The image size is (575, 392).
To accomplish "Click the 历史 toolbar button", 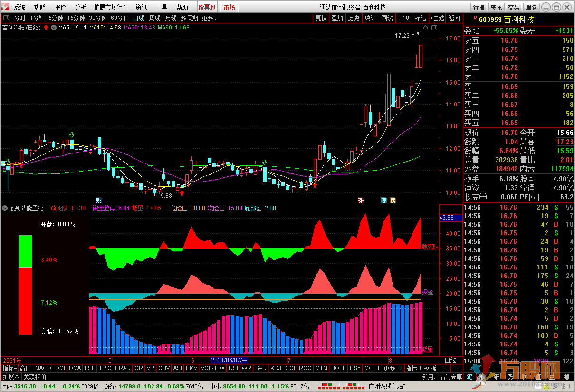I will click(x=354, y=18).
